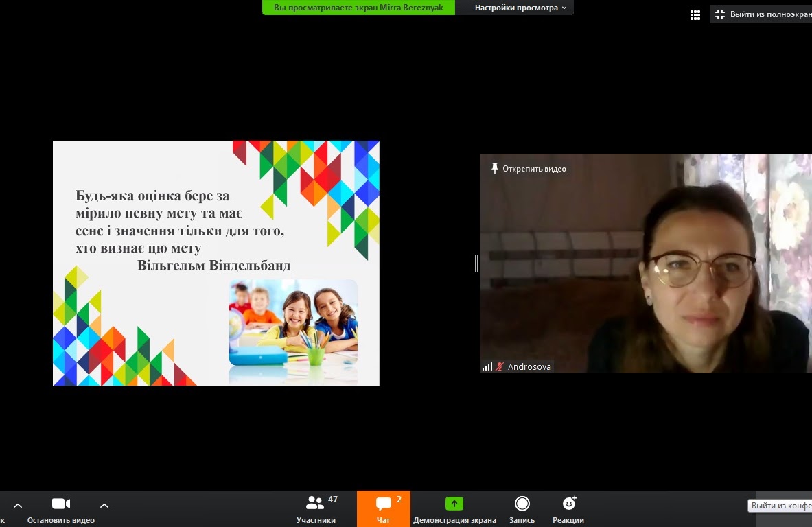Viewport: 812px width, 527px height.
Task: Expand video options arrow beside Остановить видео
Action: coord(104,506)
